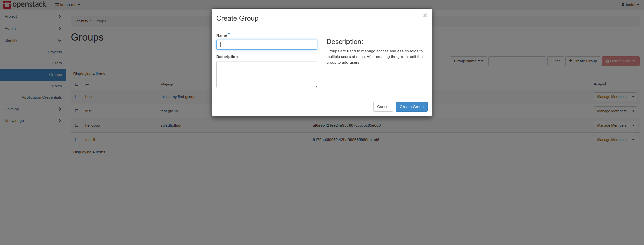Submit with the blue Create Group button

tap(411, 107)
